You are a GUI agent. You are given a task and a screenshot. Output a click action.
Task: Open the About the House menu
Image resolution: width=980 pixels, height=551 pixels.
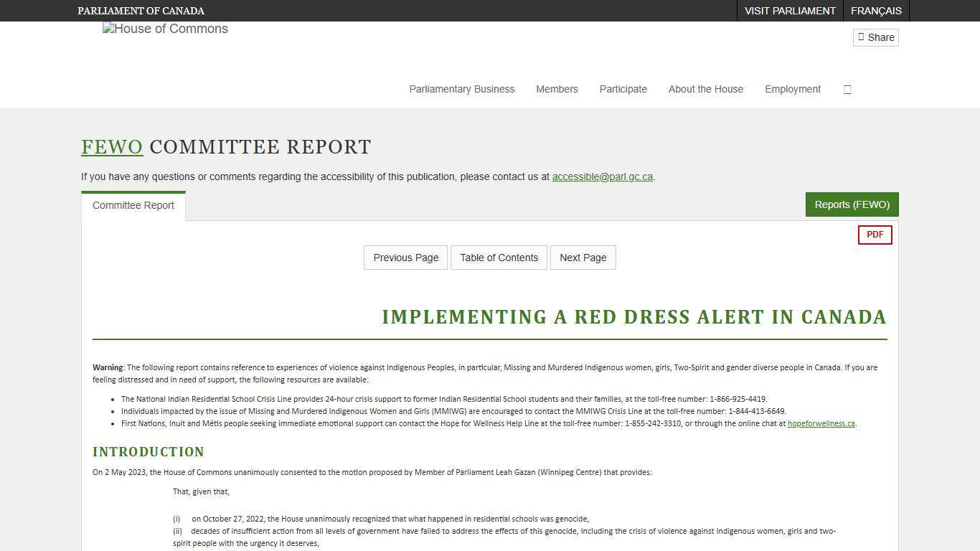click(705, 89)
